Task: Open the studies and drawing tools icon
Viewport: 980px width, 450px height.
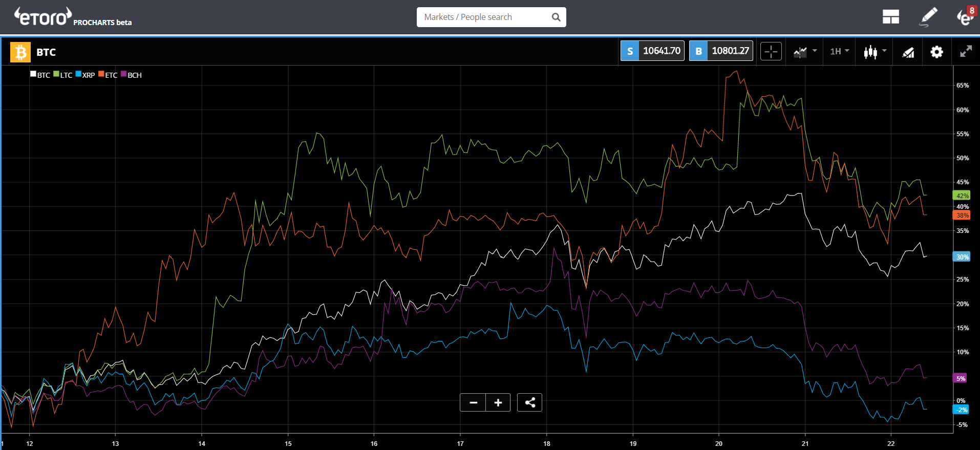Action: pyautogui.click(x=908, y=52)
